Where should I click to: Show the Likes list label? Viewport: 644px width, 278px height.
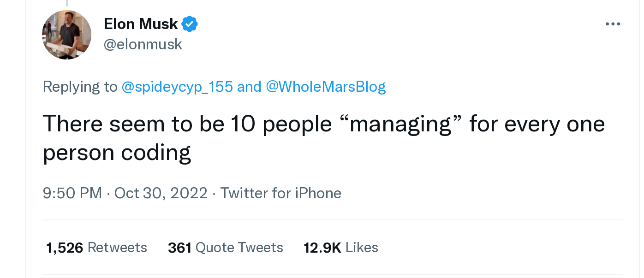coord(362,248)
